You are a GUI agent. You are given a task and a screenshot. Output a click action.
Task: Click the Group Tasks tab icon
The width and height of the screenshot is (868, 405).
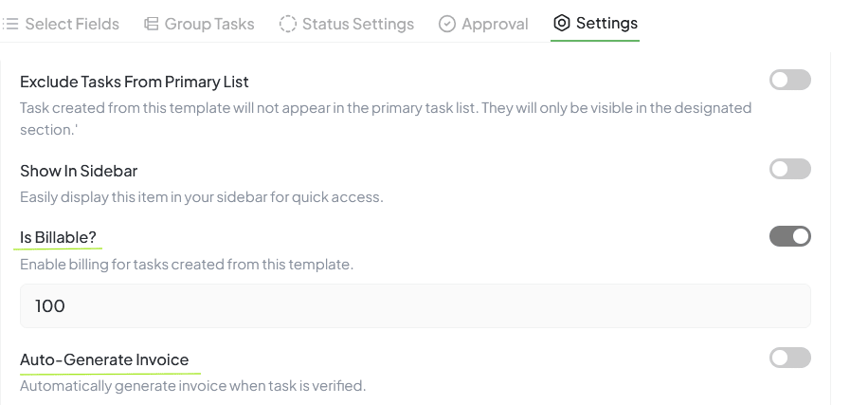152,24
